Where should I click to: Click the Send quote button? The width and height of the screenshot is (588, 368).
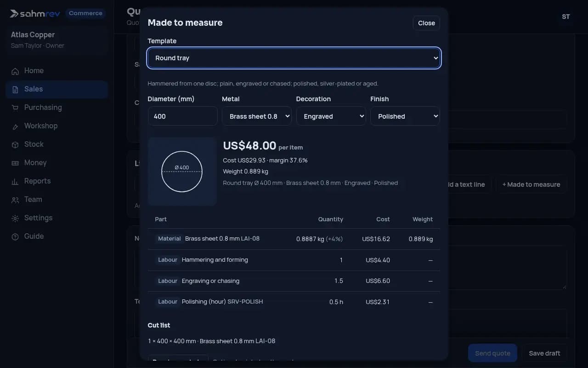pos(492,353)
